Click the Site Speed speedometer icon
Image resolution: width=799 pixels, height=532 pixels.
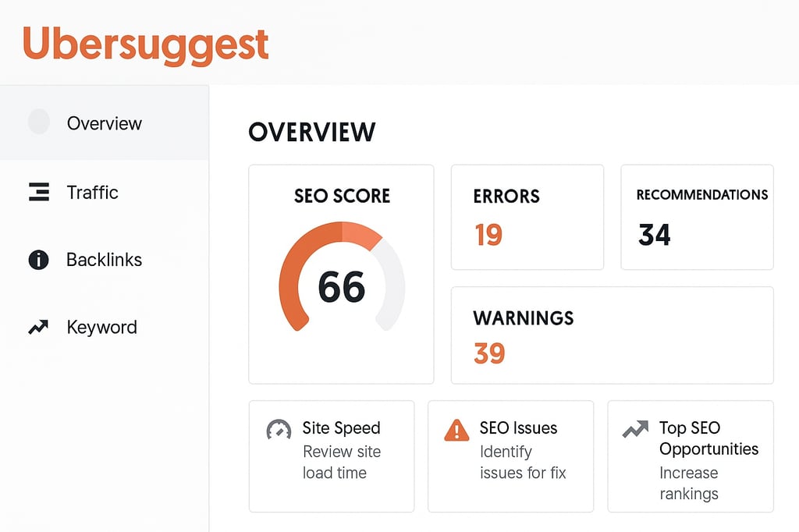point(279,429)
